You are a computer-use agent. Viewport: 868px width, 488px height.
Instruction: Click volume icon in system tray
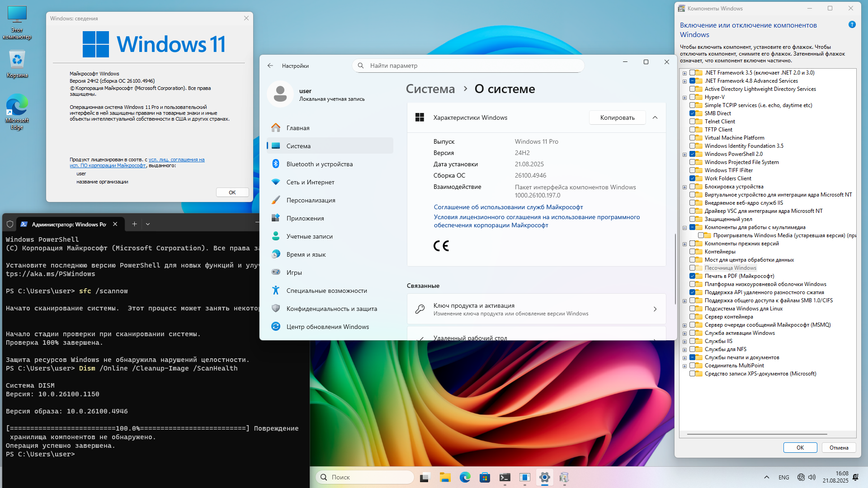tap(812, 477)
